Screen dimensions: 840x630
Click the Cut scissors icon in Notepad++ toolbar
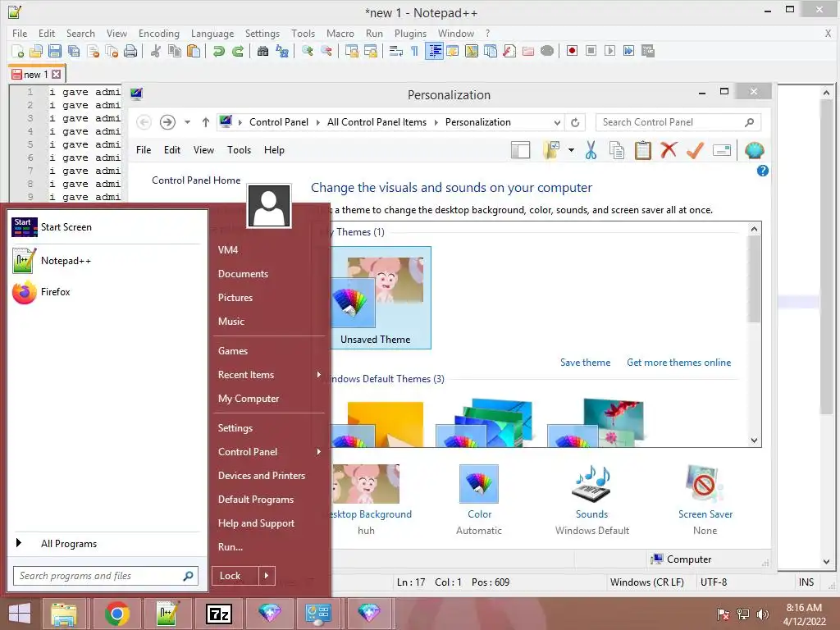[x=156, y=51]
